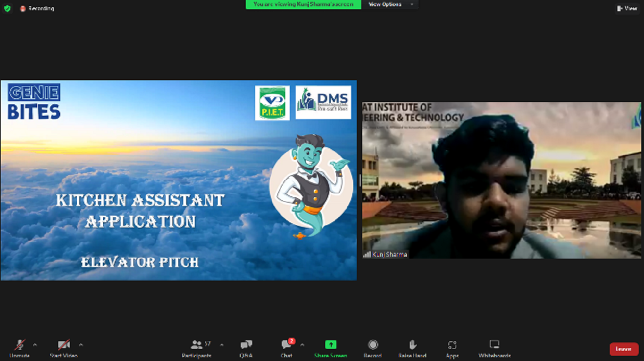Select Kunj Sharma's video tile
The height and width of the screenshot is (361, 644).
pos(501,180)
